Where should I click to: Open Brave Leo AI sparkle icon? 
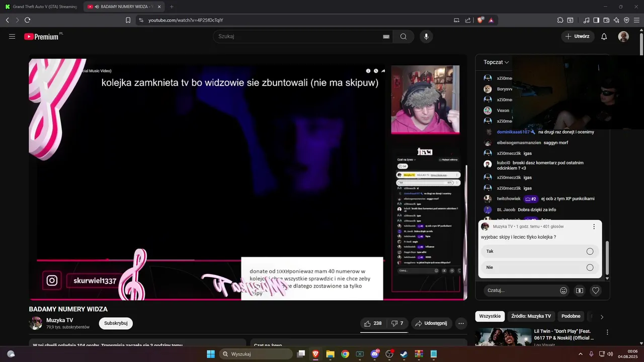(x=616, y=20)
